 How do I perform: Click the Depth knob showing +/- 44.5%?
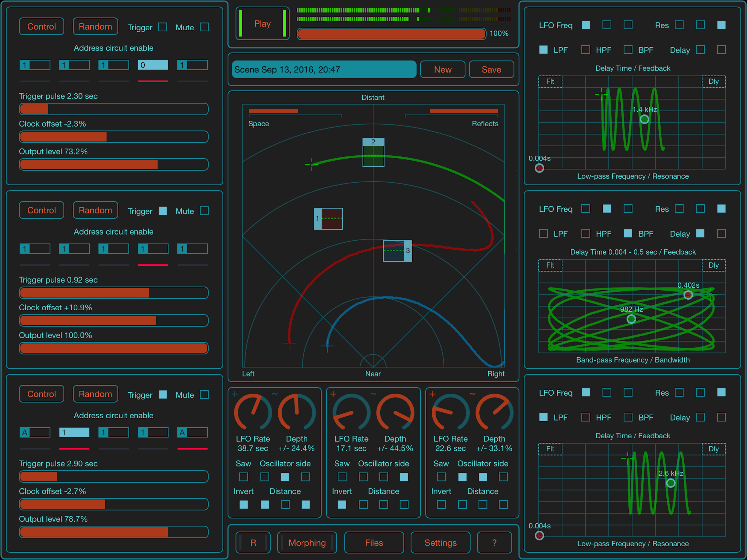pos(395,412)
